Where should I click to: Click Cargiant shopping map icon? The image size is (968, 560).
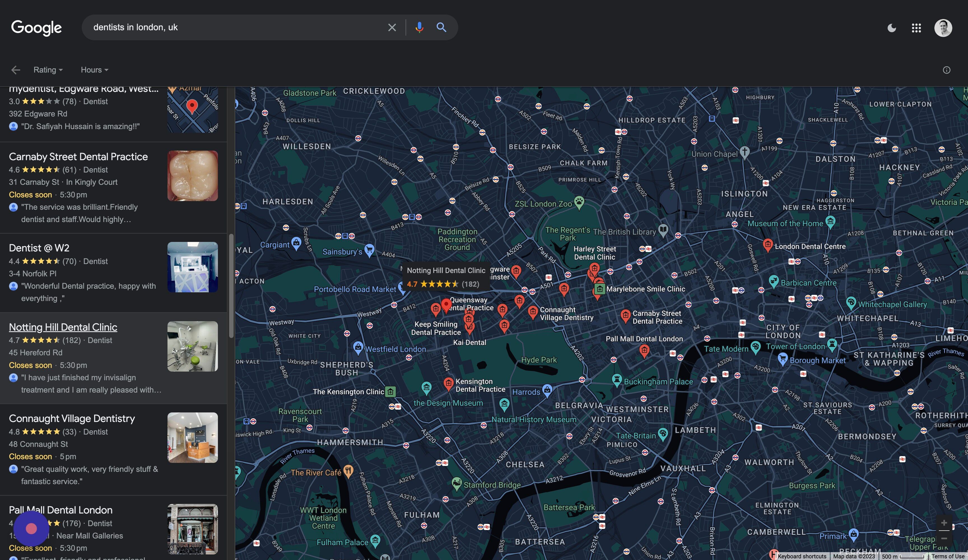tap(296, 243)
